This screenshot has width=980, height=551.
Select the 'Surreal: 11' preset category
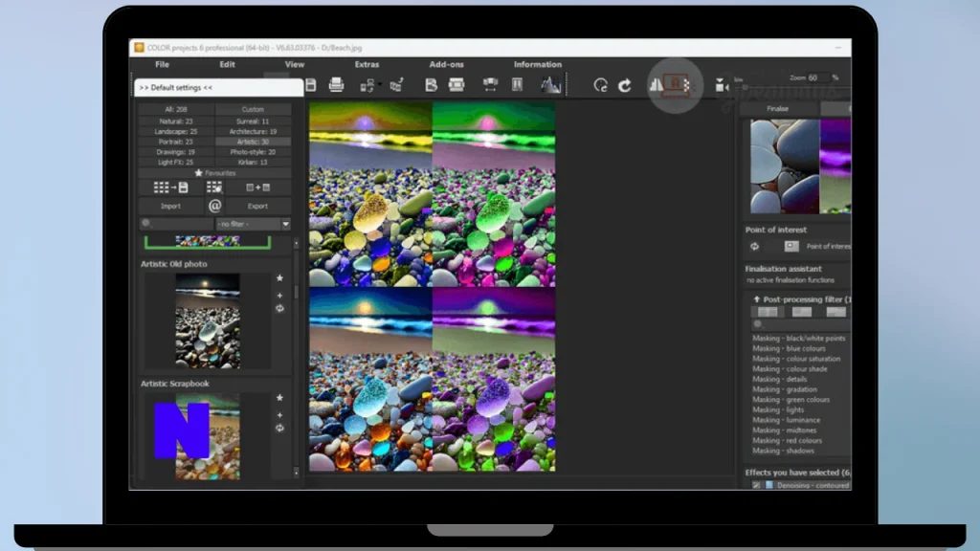[x=253, y=121]
